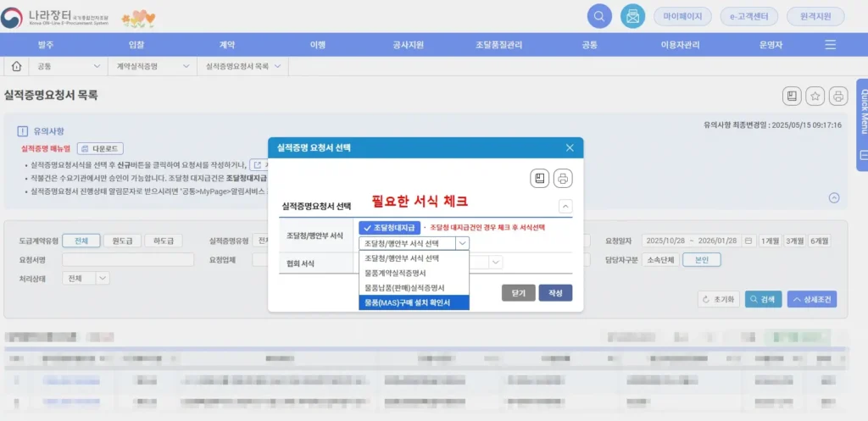Open the mail envelope icon in header
868x421 pixels.
coord(632,16)
